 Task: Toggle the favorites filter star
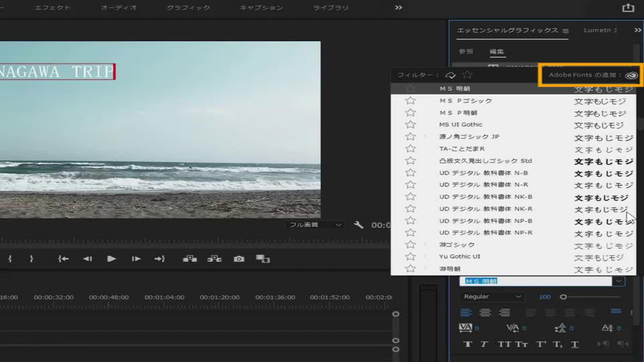click(x=467, y=75)
